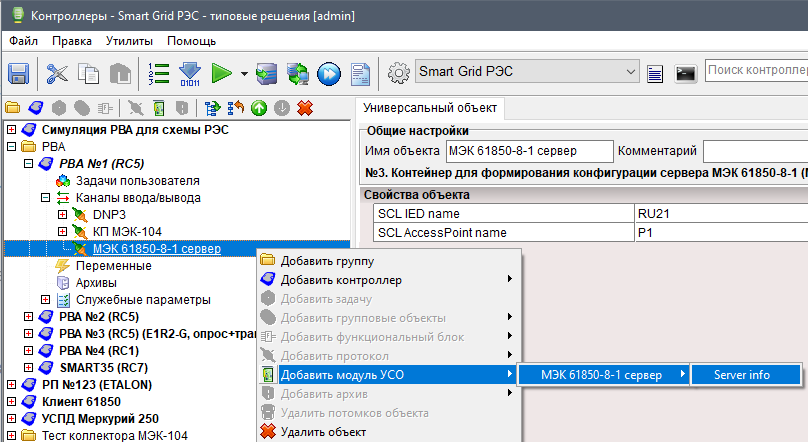Click the red delete X tree icon
The width and height of the screenshot is (808, 442).
[x=305, y=107]
